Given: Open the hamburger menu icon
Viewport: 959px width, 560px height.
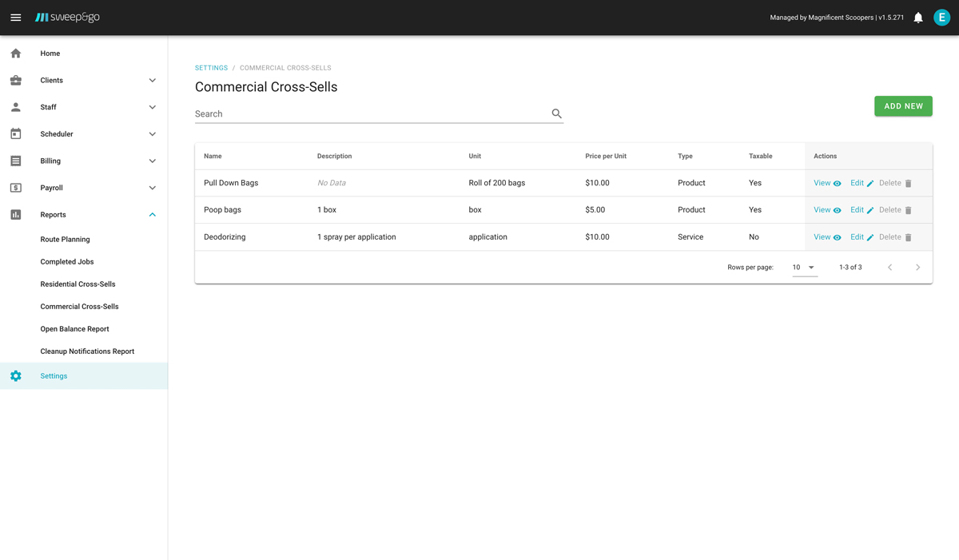Looking at the screenshot, I should [x=16, y=18].
